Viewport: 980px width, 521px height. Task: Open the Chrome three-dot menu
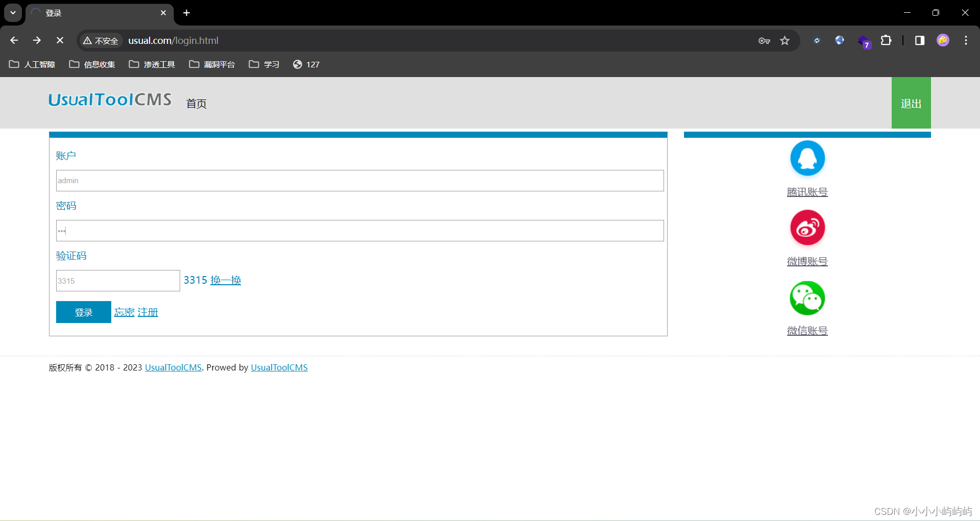[966, 40]
